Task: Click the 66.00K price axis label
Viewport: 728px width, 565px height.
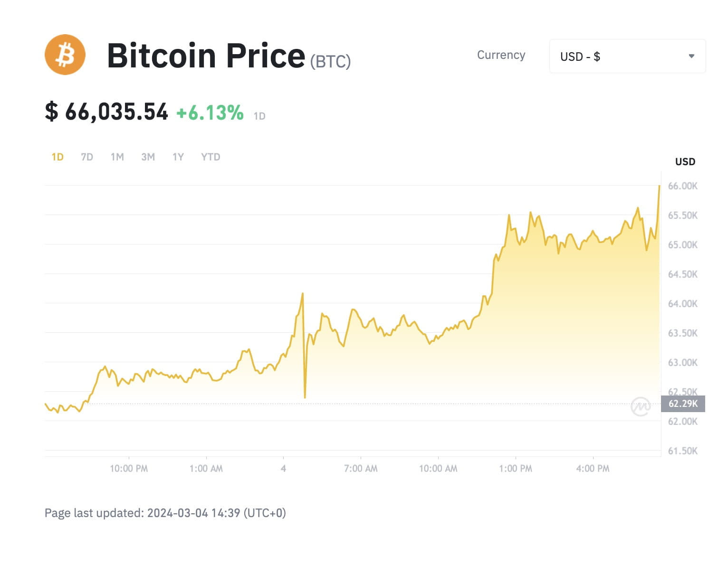Action: coord(683,186)
